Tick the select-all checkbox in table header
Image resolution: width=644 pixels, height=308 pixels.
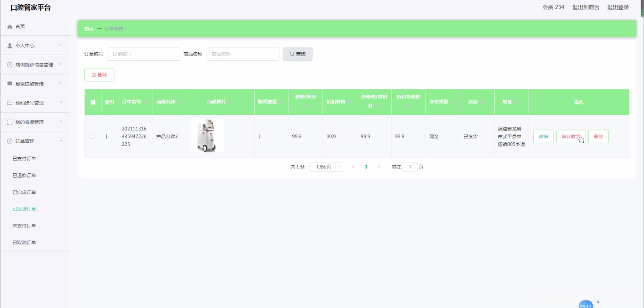93,102
